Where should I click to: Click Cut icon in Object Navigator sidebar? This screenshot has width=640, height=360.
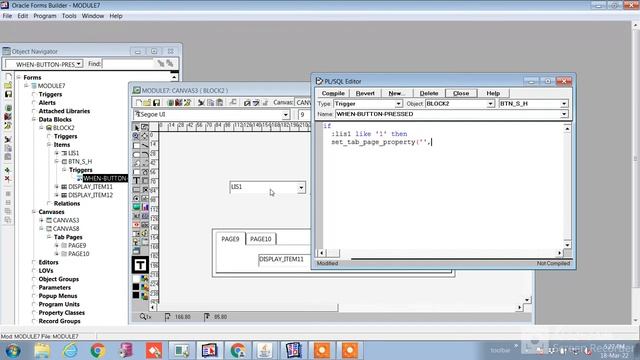pyautogui.click(x=8, y=140)
